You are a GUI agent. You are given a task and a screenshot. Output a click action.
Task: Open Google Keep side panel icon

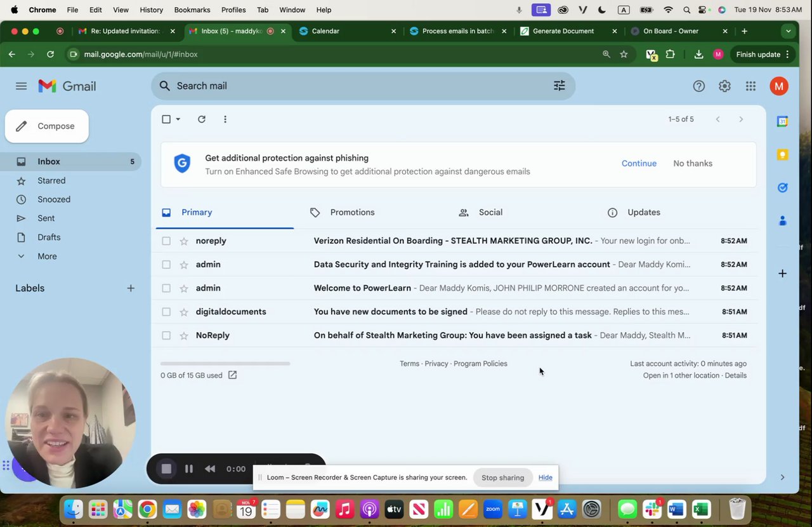(x=783, y=155)
